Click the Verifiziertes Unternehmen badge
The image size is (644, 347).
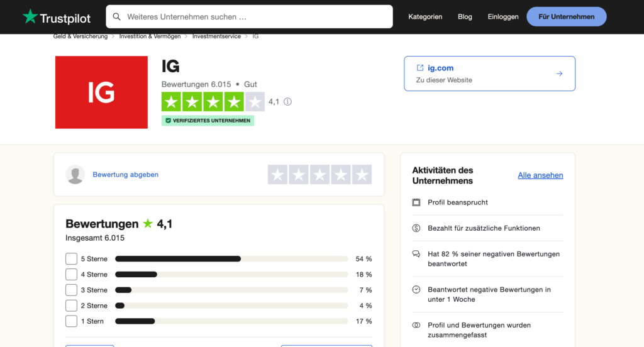(208, 121)
